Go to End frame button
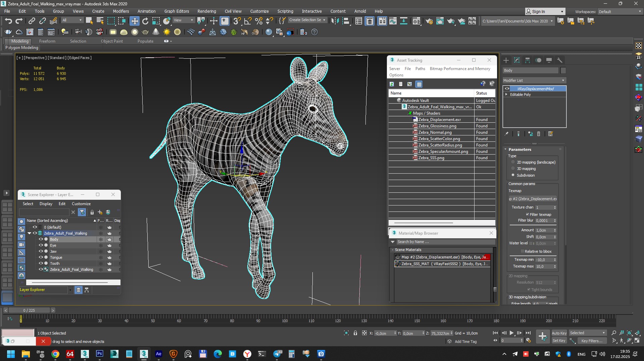Image resolution: width=644 pixels, height=361 pixels. [x=528, y=333]
